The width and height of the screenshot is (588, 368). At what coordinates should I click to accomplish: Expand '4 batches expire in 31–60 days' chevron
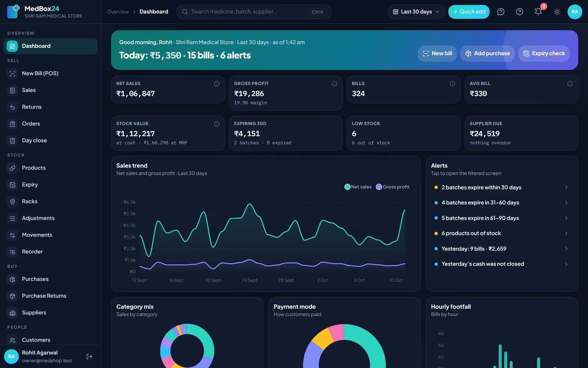(x=566, y=203)
